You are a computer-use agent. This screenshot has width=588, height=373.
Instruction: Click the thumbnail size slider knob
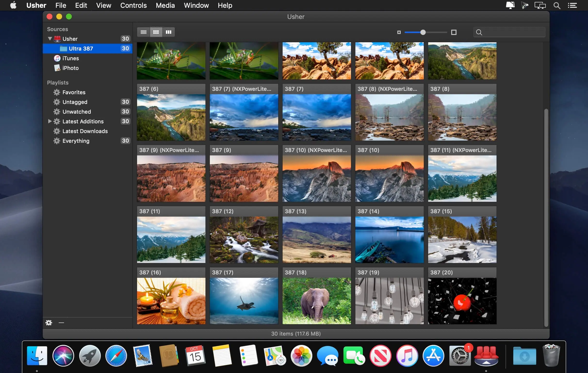coord(423,32)
